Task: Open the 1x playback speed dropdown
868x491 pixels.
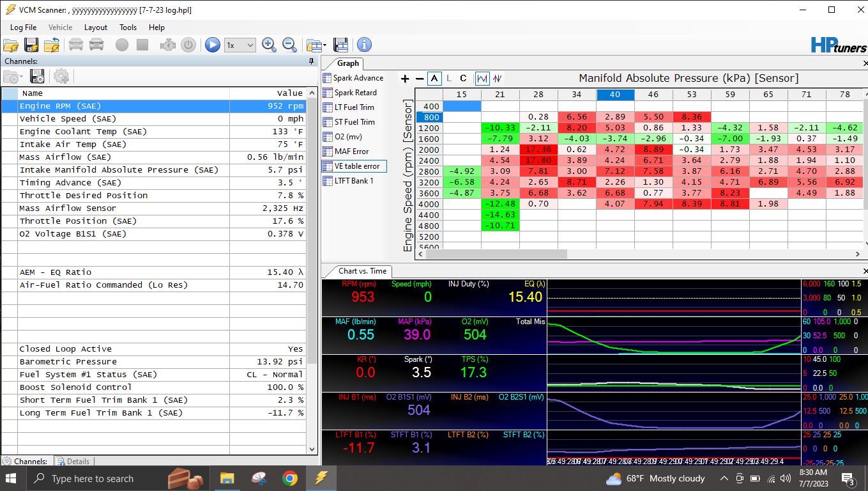Action: coord(240,45)
